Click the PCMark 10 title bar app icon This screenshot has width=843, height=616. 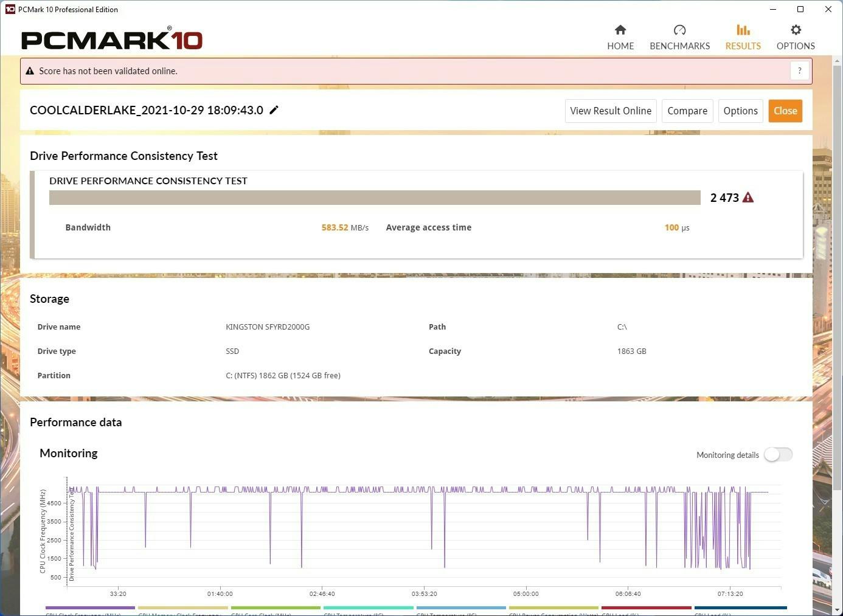click(10, 9)
